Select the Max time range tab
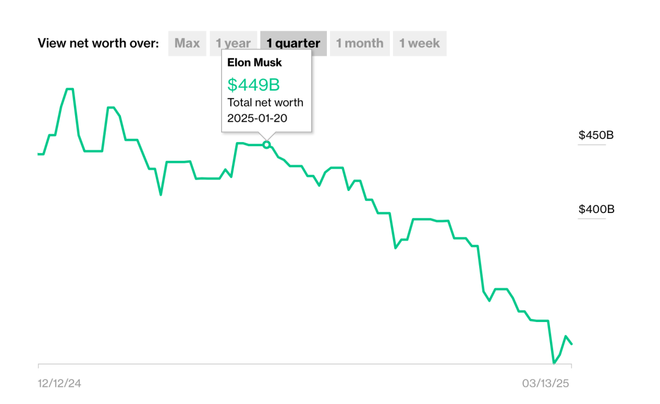 click(187, 43)
